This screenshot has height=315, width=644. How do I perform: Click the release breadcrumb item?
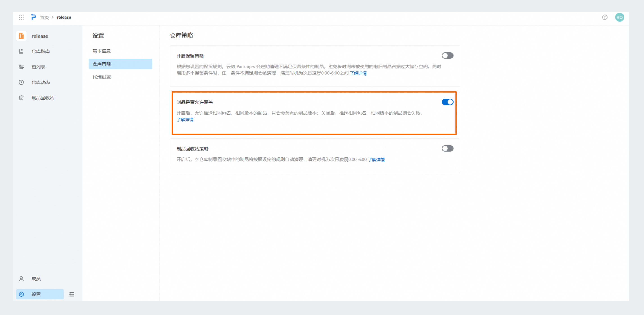pyautogui.click(x=64, y=17)
